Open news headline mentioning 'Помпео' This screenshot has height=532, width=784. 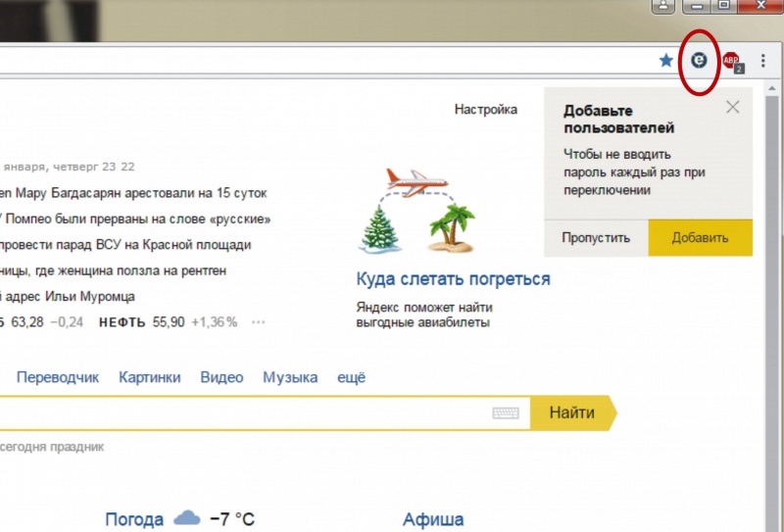pyautogui.click(x=135, y=219)
